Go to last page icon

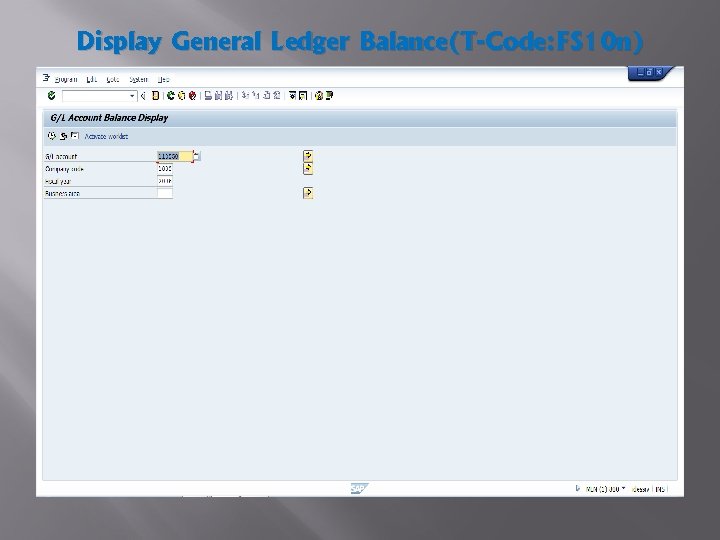[276, 96]
